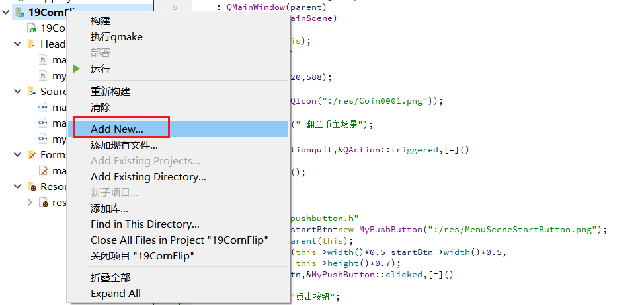Collapse the Headers folder
Screen dimensions: 644x305
coord(18,44)
